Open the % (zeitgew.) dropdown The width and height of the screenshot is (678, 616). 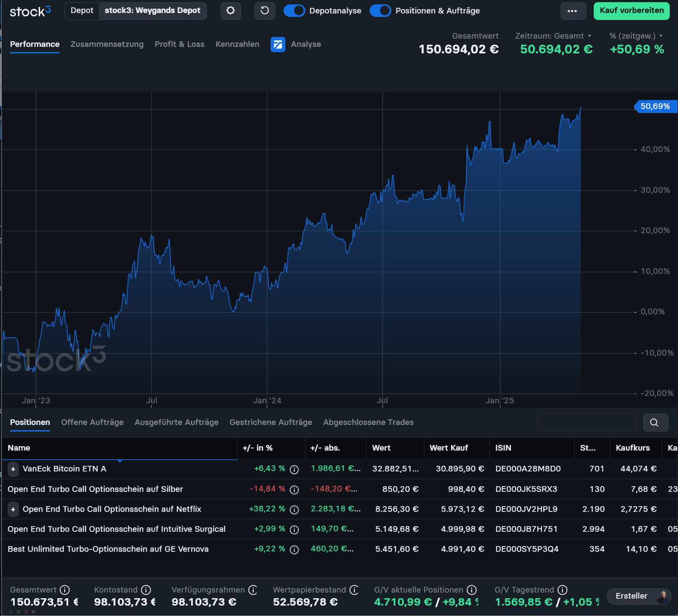point(636,36)
